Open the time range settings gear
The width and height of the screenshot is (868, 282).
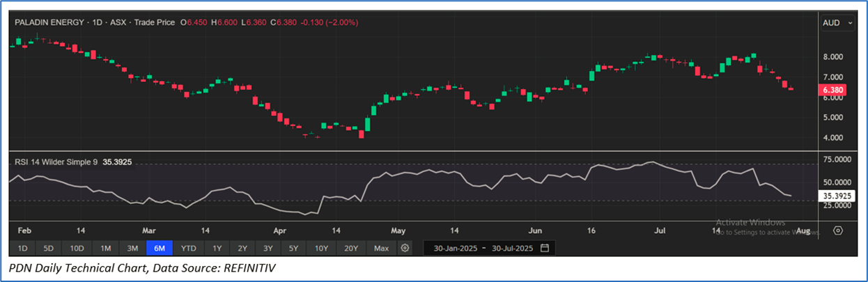405,248
